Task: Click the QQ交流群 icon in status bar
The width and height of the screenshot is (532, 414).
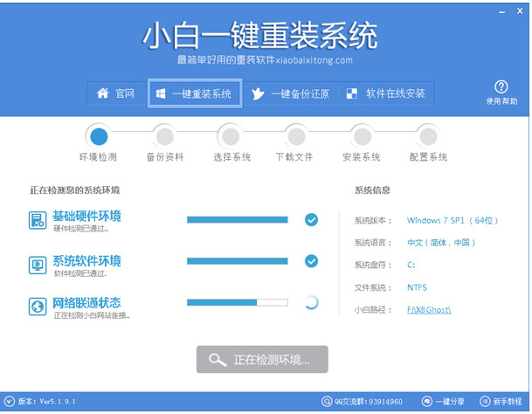Action: pyautogui.click(x=327, y=402)
